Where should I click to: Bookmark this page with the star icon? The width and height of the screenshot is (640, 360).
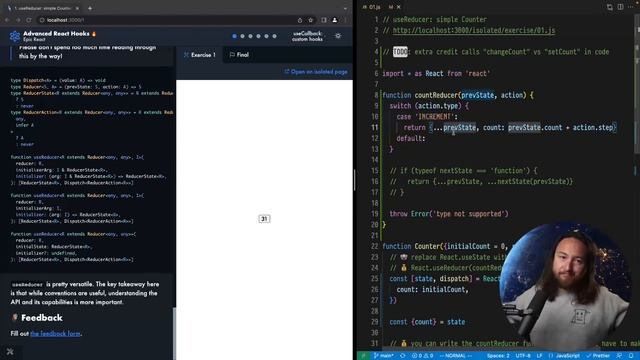(311, 20)
